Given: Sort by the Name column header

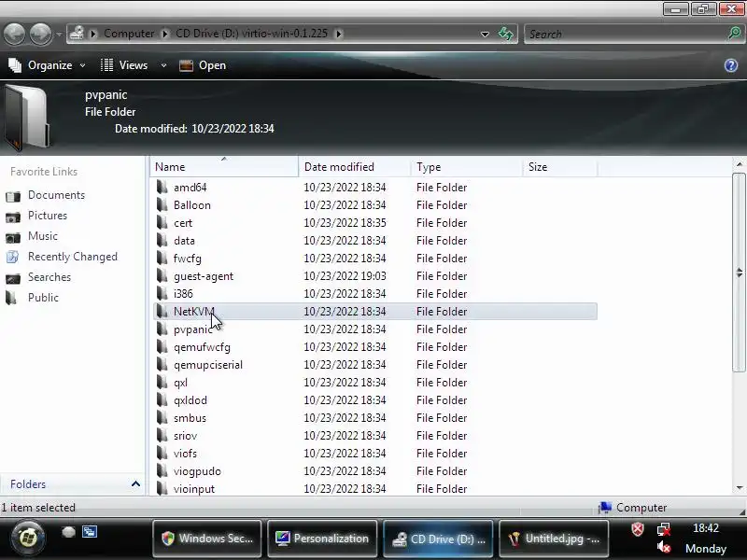Looking at the screenshot, I should [x=224, y=167].
